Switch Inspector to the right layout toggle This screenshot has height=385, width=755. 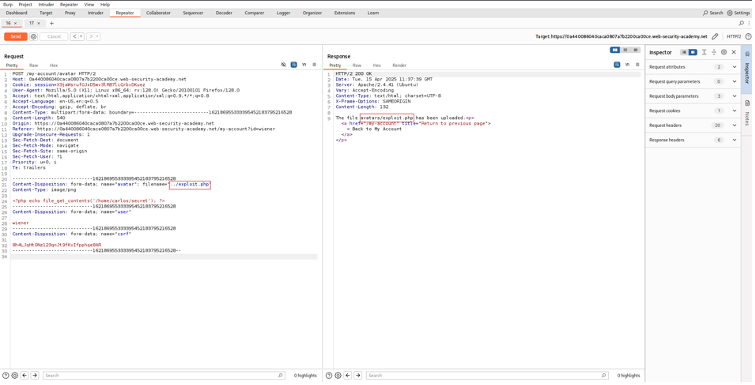pos(692,52)
